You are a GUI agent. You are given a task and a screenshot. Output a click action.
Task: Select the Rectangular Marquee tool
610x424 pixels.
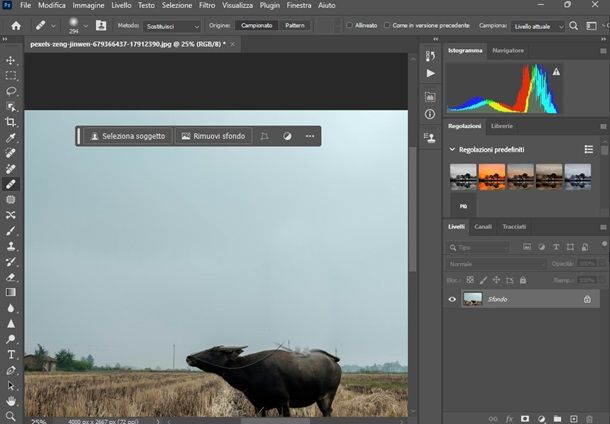(x=11, y=75)
